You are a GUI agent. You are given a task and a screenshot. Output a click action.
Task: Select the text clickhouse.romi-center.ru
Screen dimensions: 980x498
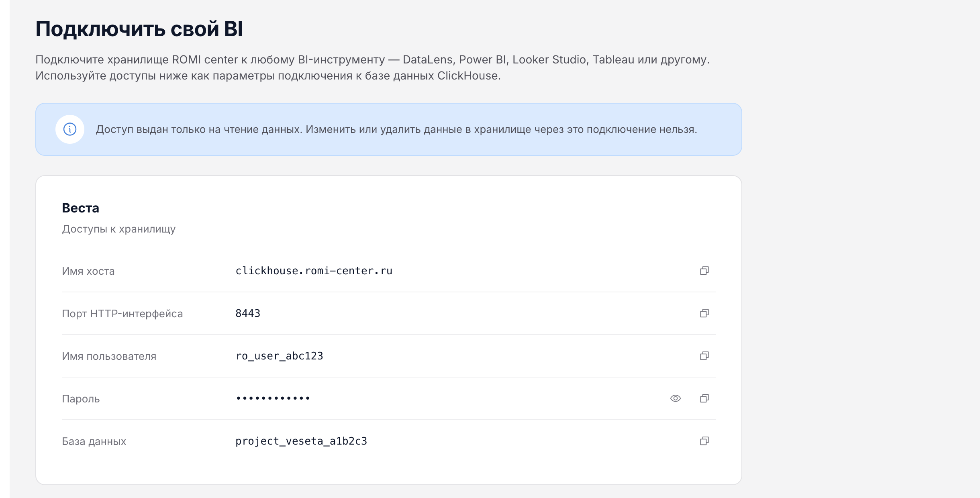(314, 271)
